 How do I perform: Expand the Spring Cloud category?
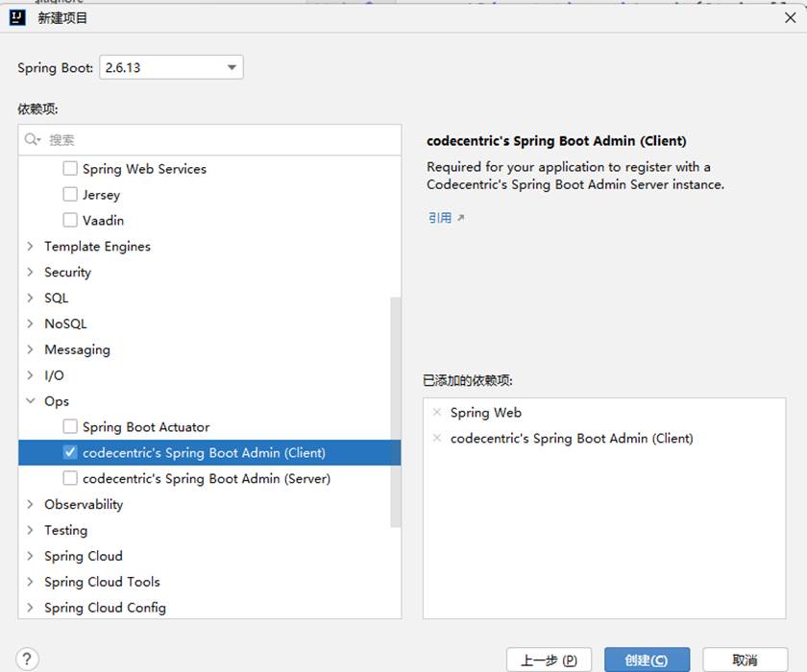(x=30, y=556)
